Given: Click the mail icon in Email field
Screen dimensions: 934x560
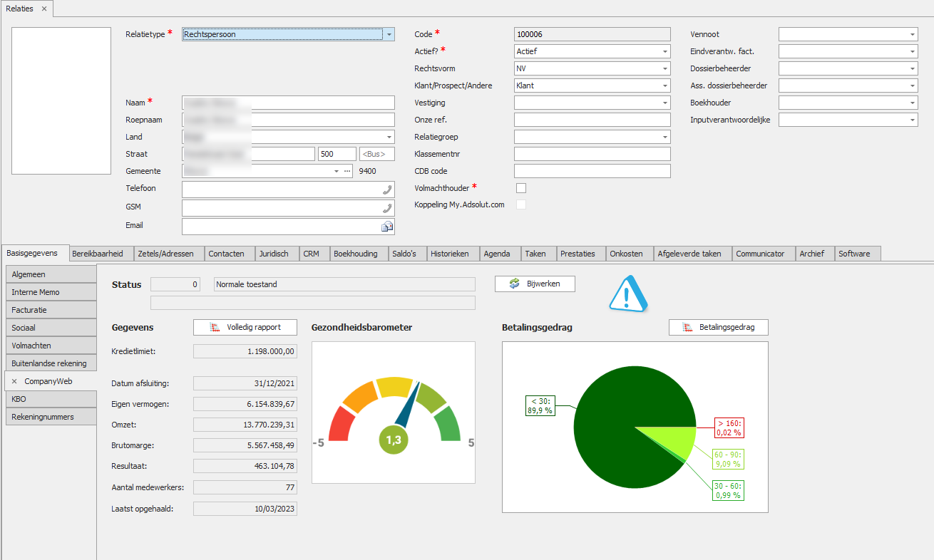Looking at the screenshot, I should coord(387,227).
